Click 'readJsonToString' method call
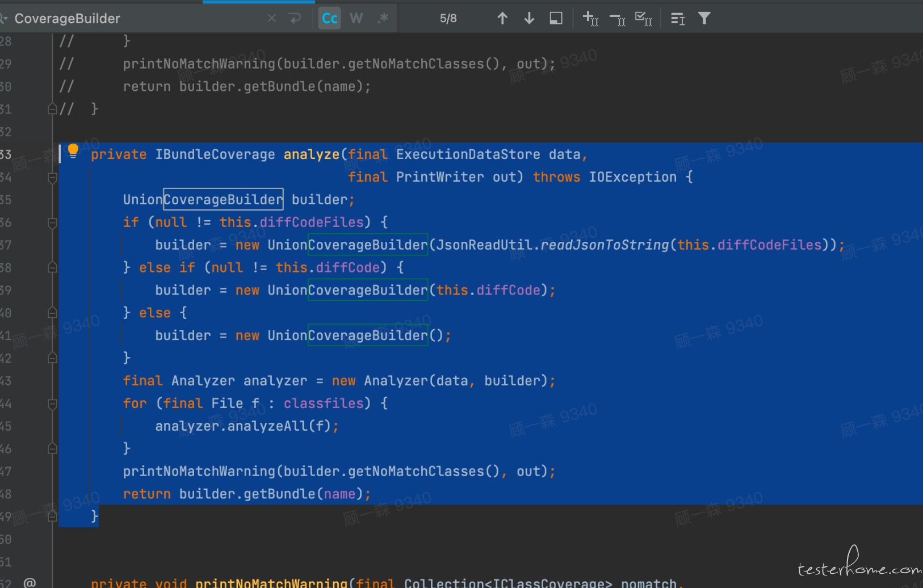The height and width of the screenshot is (588, 923). tap(605, 245)
